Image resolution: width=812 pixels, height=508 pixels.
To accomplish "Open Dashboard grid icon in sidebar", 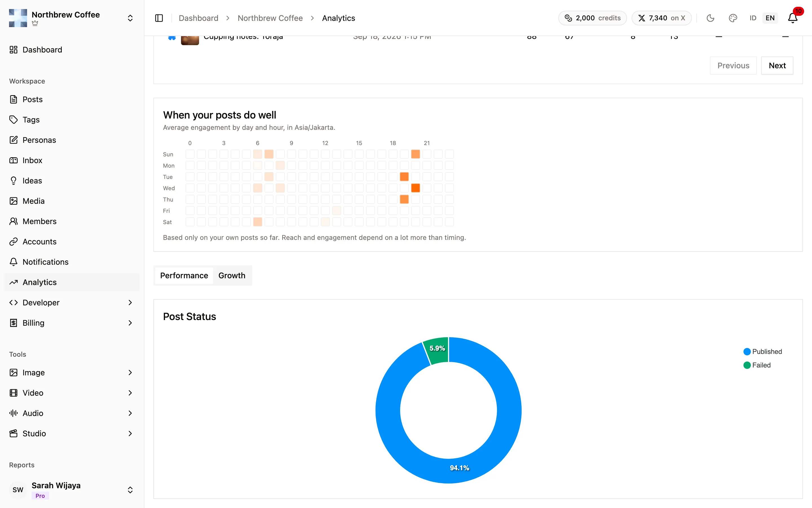I will [14, 50].
